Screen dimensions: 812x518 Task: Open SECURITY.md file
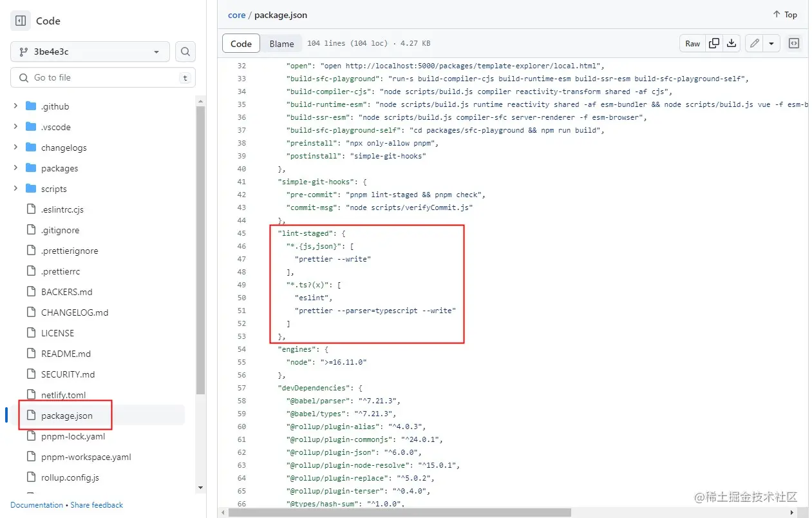click(68, 374)
